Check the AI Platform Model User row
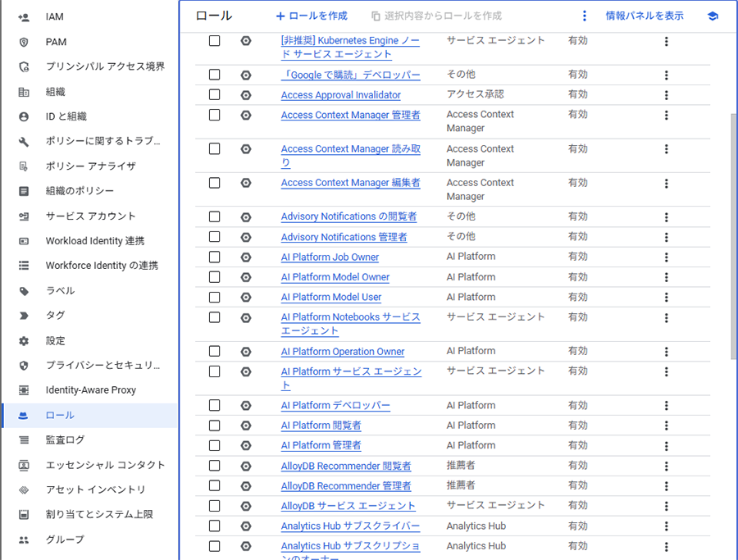738x560 pixels. [x=214, y=298]
